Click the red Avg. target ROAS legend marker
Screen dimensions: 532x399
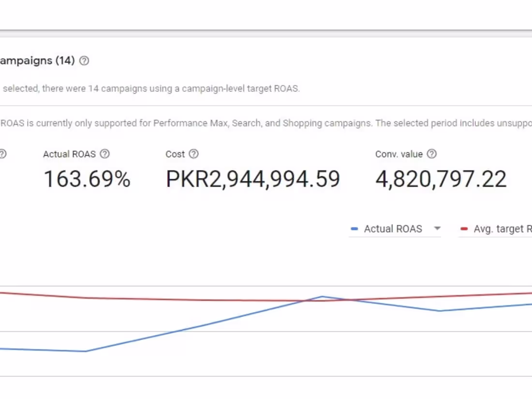tap(464, 229)
